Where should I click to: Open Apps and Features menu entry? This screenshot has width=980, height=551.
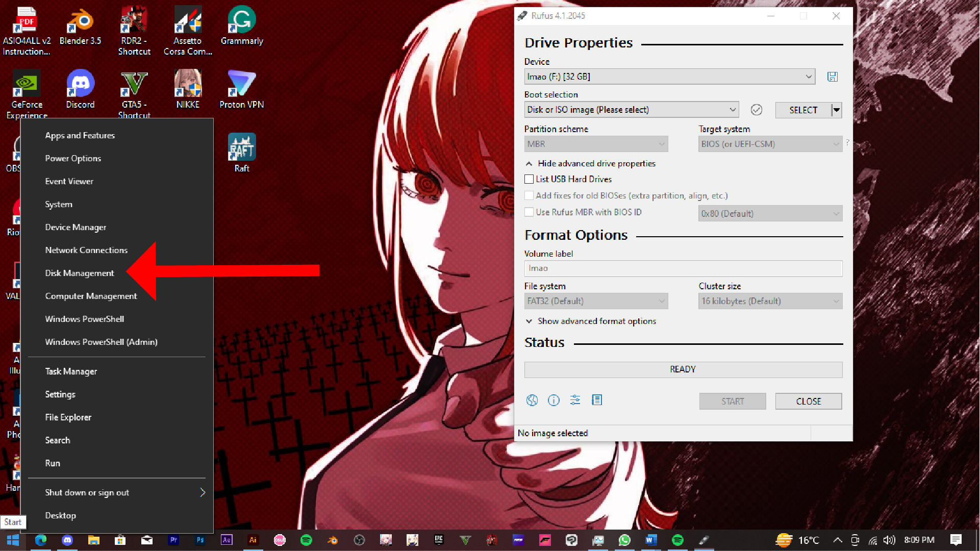point(117,135)
